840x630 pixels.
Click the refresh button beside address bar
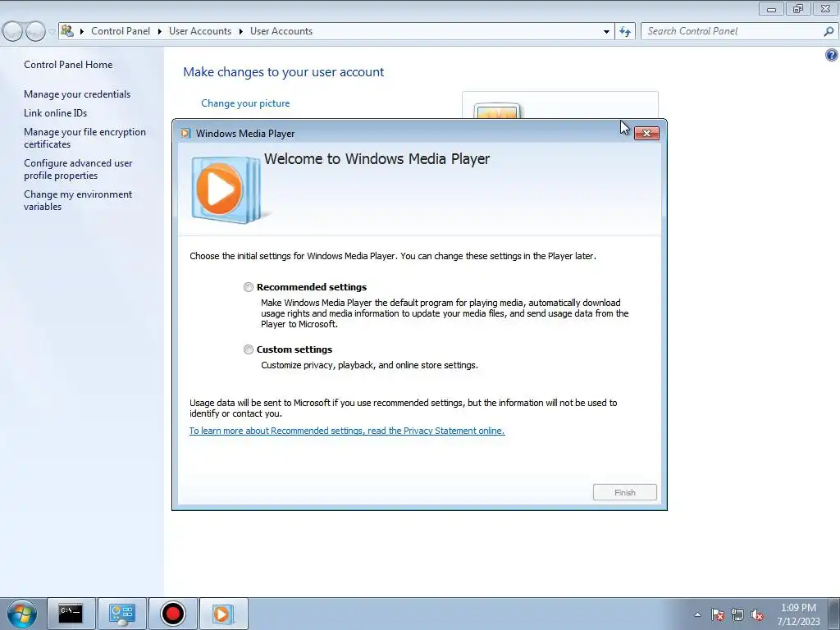pyautogui.click(x=625, y=32)
